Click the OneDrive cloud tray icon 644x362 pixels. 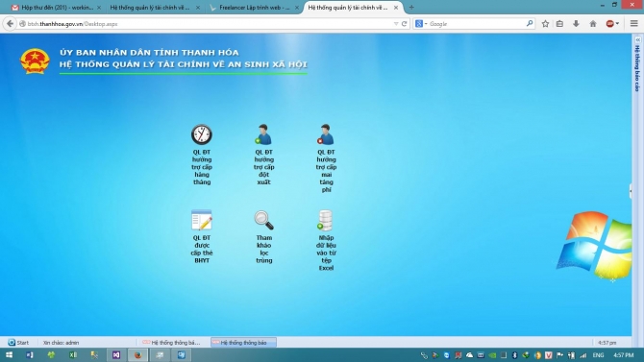469,355
